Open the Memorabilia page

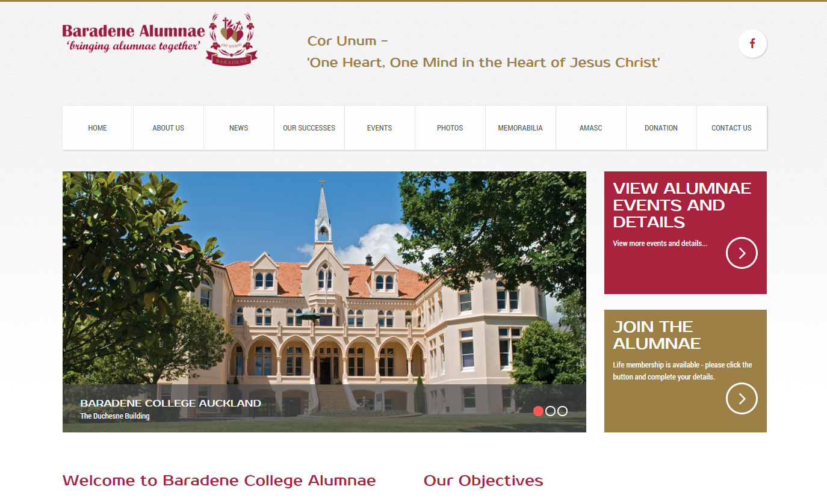(x=521, y=128)
